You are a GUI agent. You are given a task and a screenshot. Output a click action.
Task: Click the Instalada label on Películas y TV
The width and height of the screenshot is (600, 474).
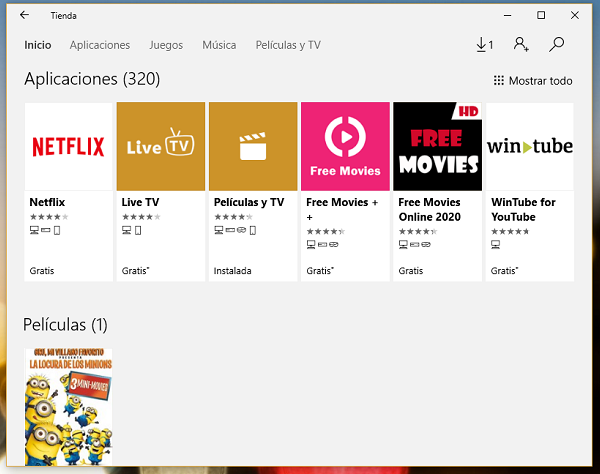click(232, 271)
